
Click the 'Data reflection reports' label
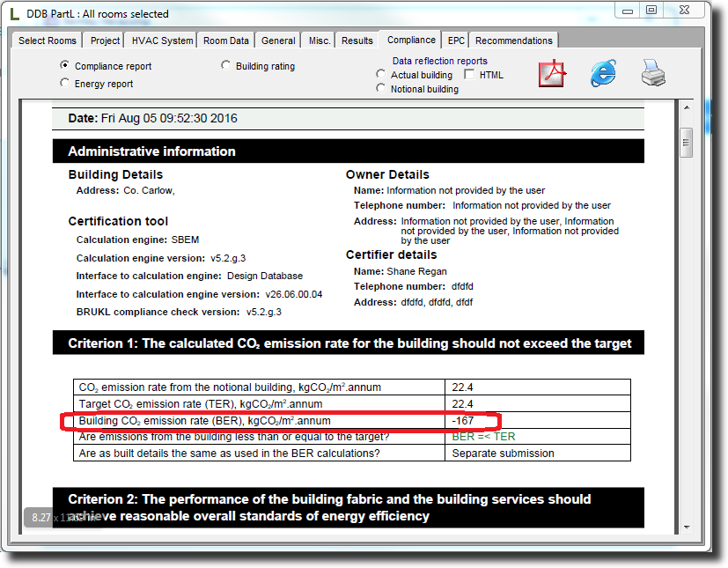point(439,61)
